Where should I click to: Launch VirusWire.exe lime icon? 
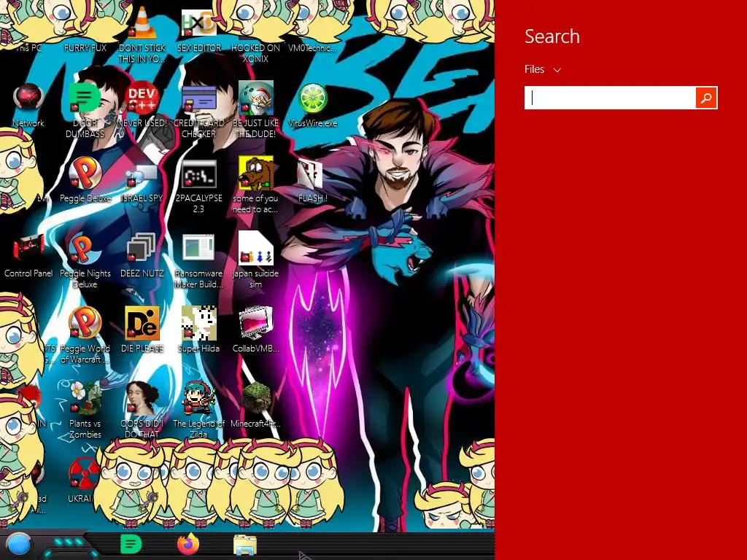tap(312, 98)
